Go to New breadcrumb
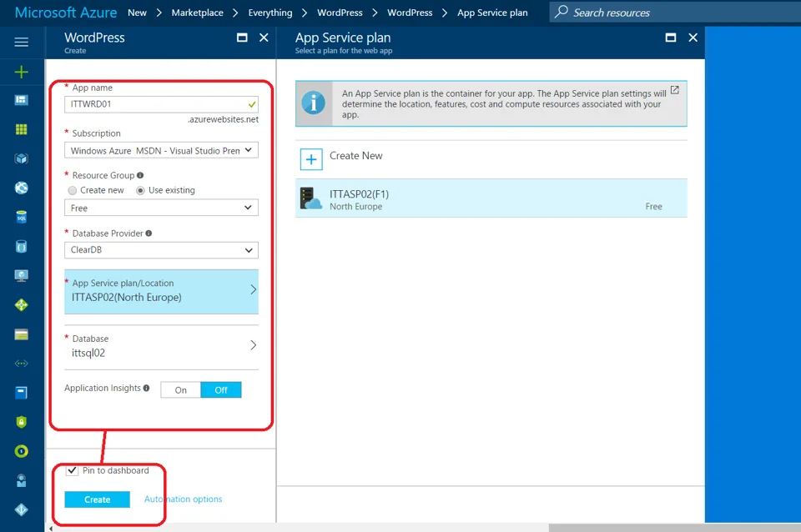 tap(137, 13)
